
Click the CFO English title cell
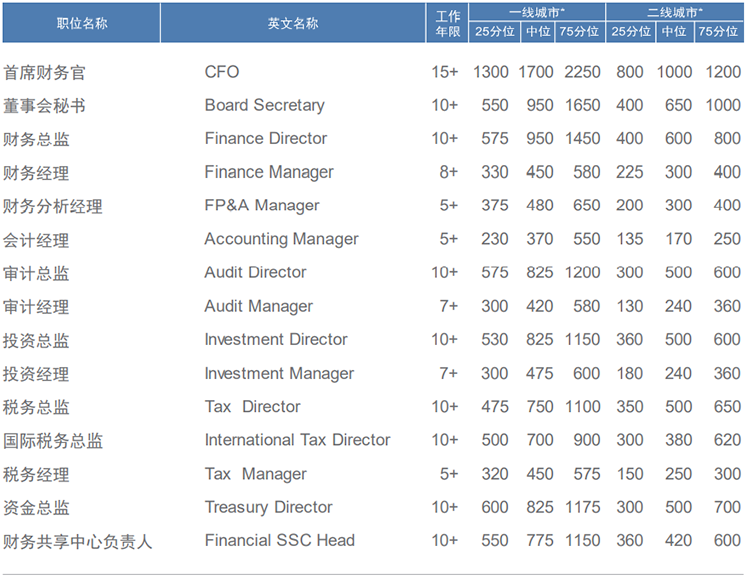[x=222, y=72]
